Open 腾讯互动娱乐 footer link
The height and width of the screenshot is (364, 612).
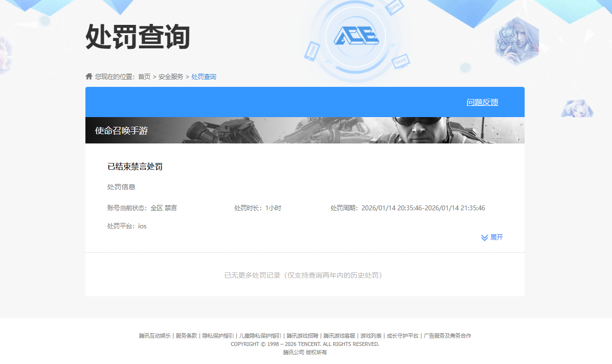(155, 336)
